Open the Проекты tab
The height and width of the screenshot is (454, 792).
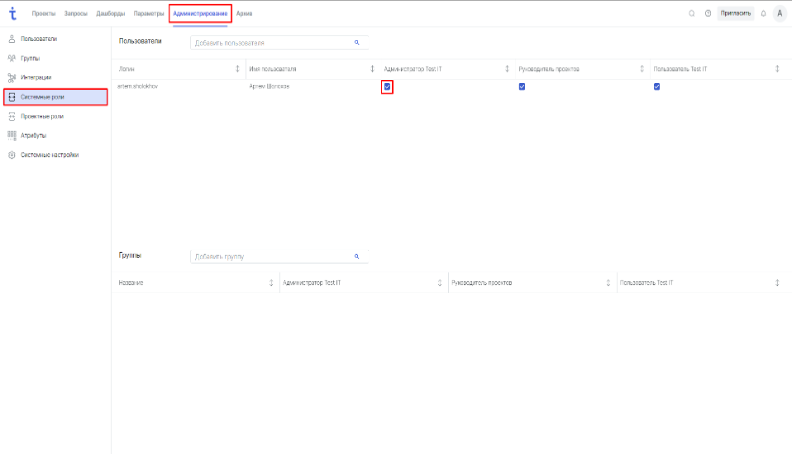coord(43,14)
